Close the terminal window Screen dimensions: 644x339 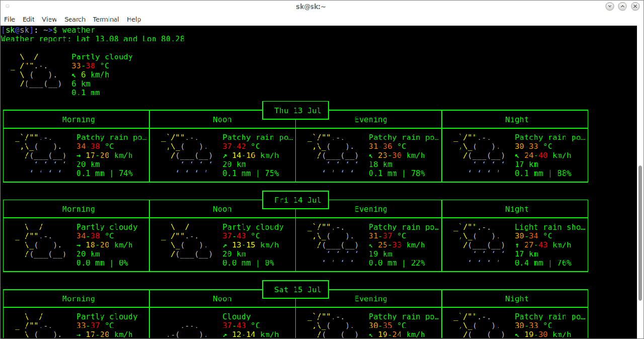click(x=635, y=7)
